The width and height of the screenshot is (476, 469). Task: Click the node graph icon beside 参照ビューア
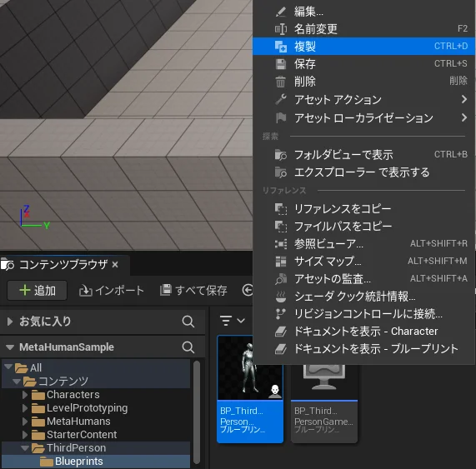coord(280,244)
